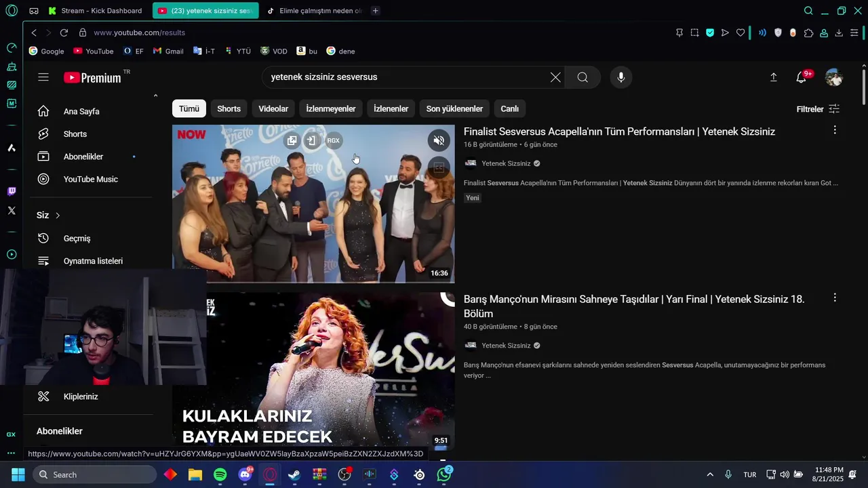This screenshot has width=868, height=488.
Task: Select the Son yüklenenler filter chip
Action: point(454,108)
